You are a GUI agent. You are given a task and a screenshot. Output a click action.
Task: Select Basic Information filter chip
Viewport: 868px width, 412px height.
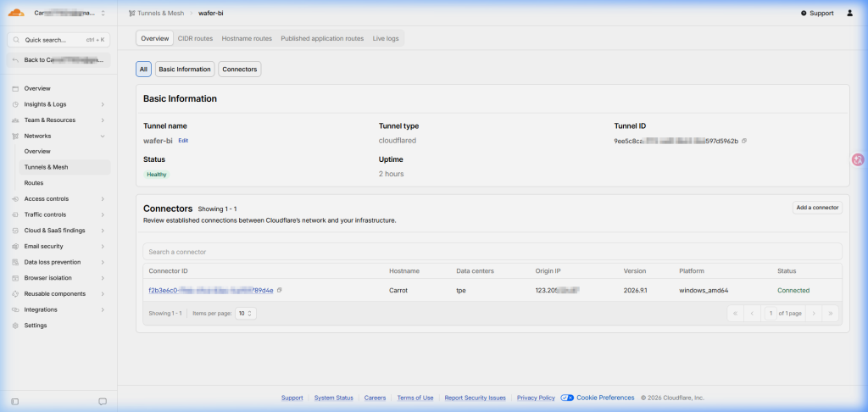[185, 70]
